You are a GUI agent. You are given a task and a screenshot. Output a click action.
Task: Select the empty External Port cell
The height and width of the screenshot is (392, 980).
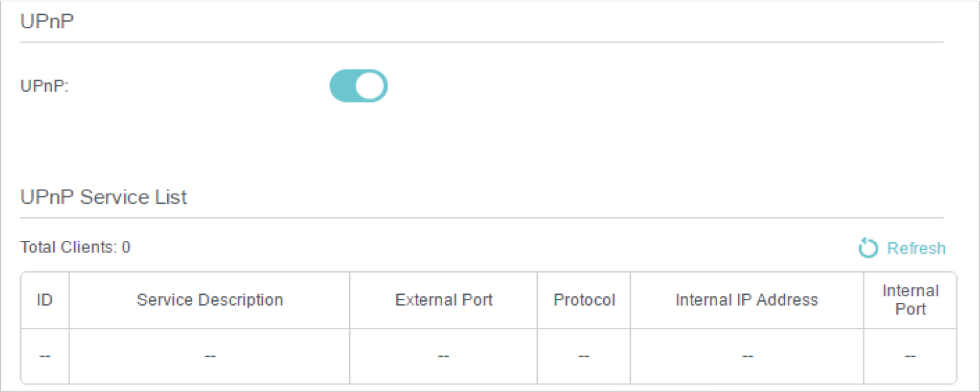tap(443, 356)
